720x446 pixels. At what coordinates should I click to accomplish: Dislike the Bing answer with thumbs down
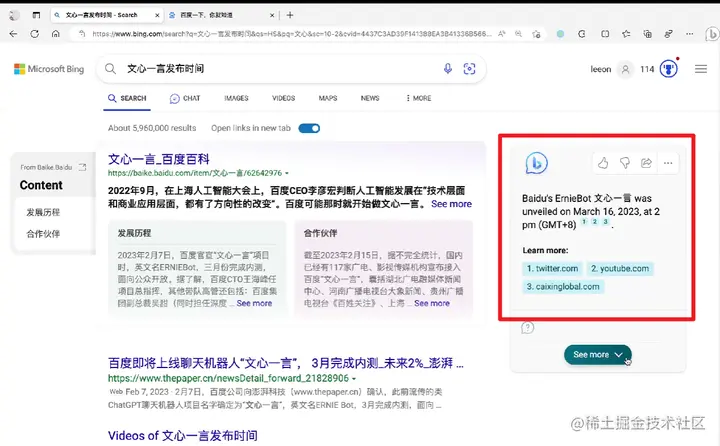(625, 163)
